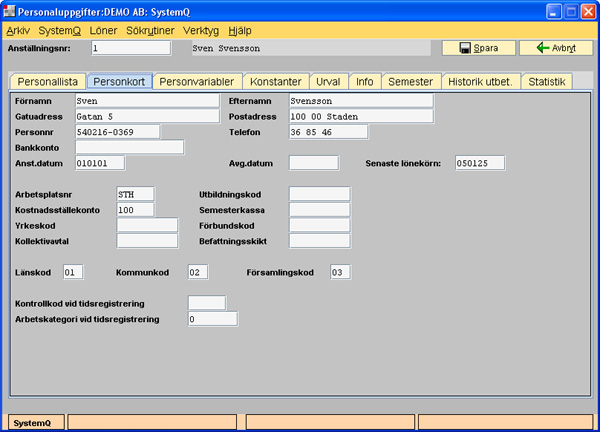This screenshot has width=600, height=432.
Task: Focus the empty Bankkonto field
Action: point(129,148)
